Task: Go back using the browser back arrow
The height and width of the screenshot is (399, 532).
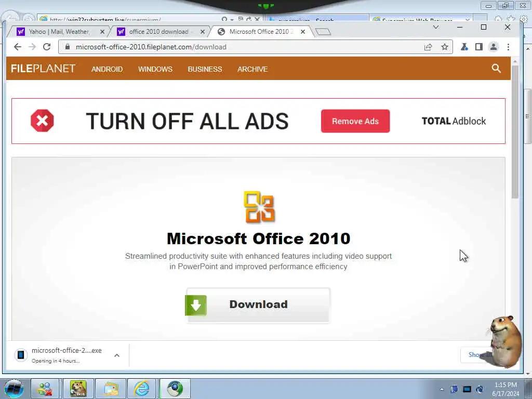Action: pyautogui.click(x=17, y=47)
